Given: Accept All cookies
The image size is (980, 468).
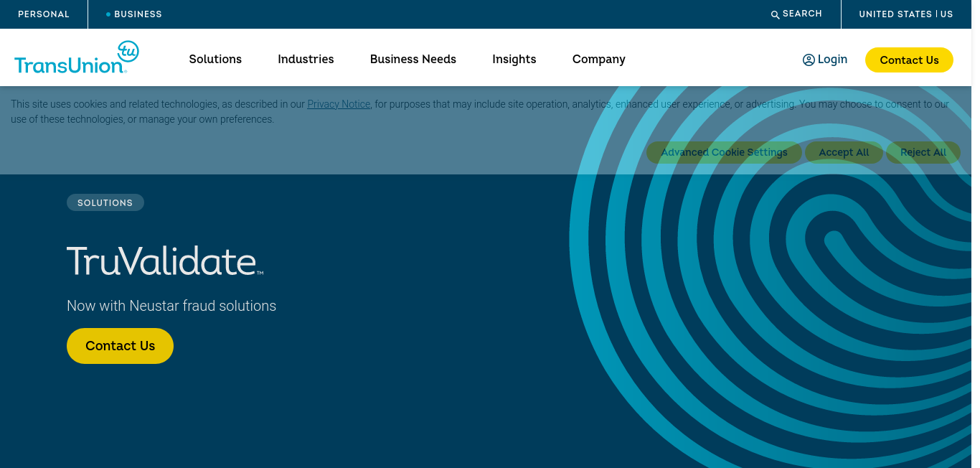Looking at the screenshot, I should pos(844,152).
